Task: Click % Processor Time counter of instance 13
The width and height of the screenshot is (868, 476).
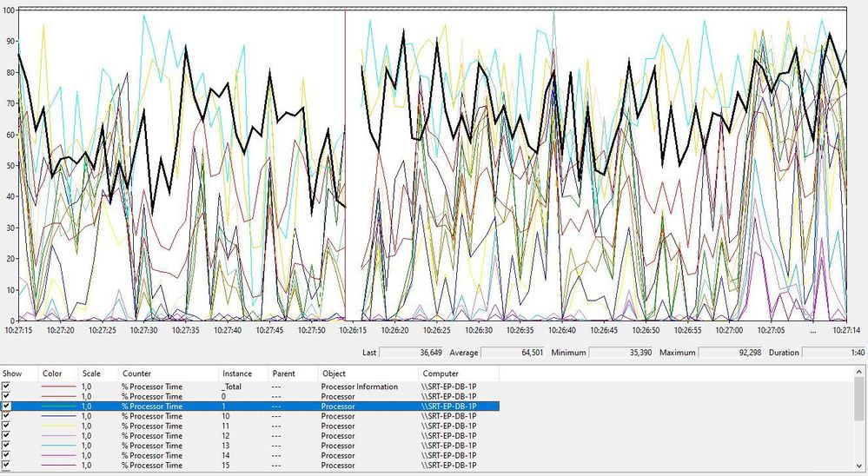Action: [x=152, y=446]
